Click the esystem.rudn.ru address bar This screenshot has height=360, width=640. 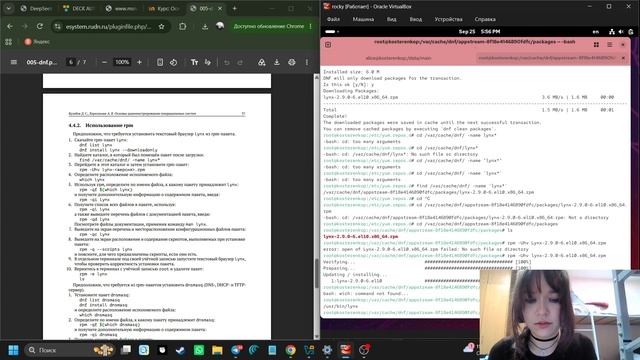(108, 27)
